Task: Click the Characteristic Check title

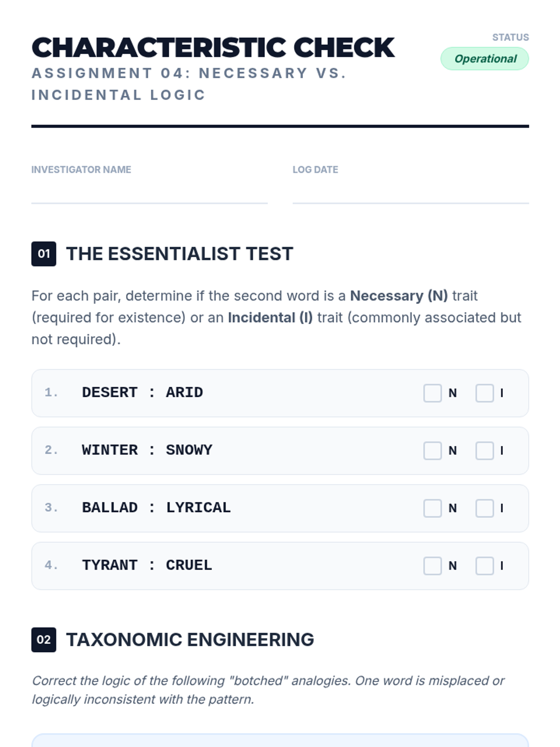Action: point(213,48)
